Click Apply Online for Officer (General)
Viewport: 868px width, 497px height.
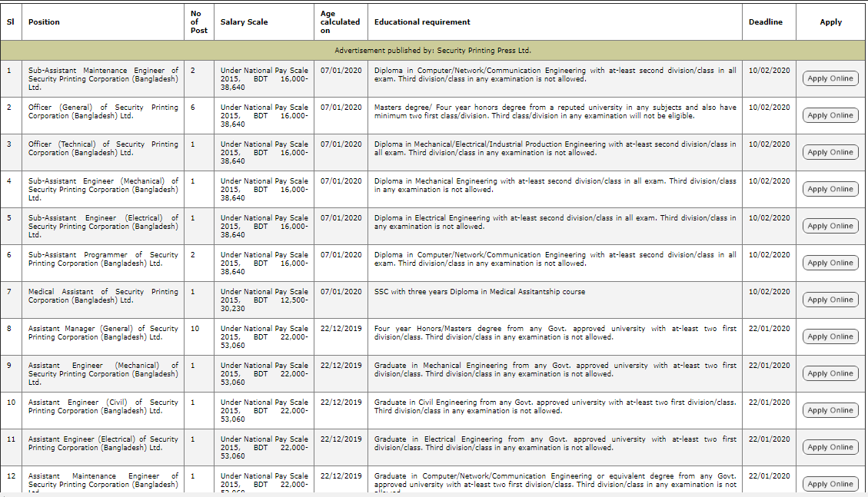pos(830,115)
